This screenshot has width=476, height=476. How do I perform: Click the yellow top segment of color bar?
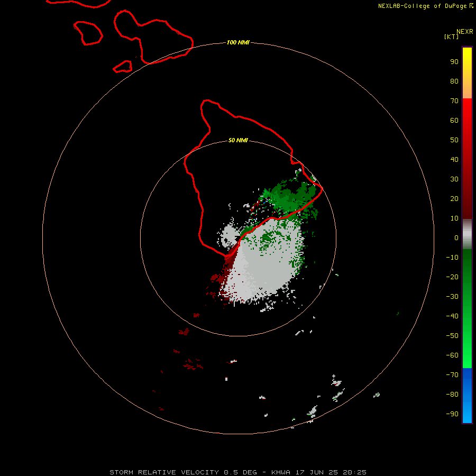467,73
